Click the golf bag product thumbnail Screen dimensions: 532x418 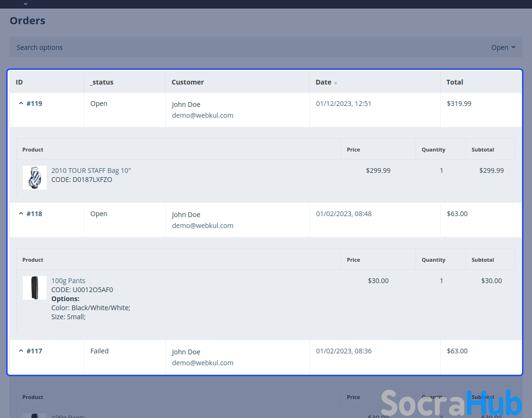(x=35, y=178)
